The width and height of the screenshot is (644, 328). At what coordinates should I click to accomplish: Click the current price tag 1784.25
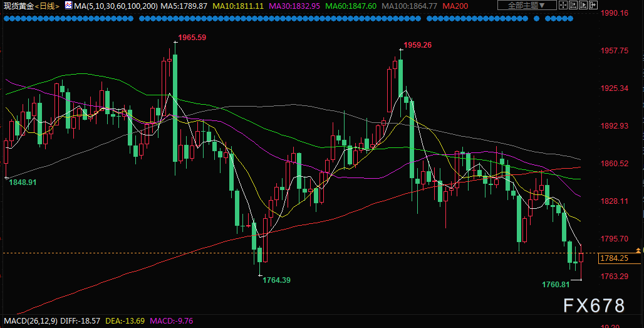coord(614,258)
